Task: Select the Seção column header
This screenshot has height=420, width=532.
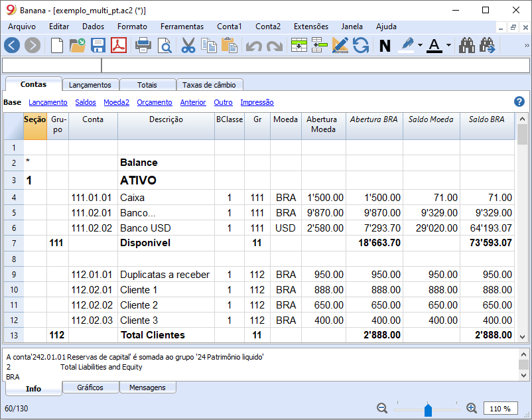Action: point(35,126)
